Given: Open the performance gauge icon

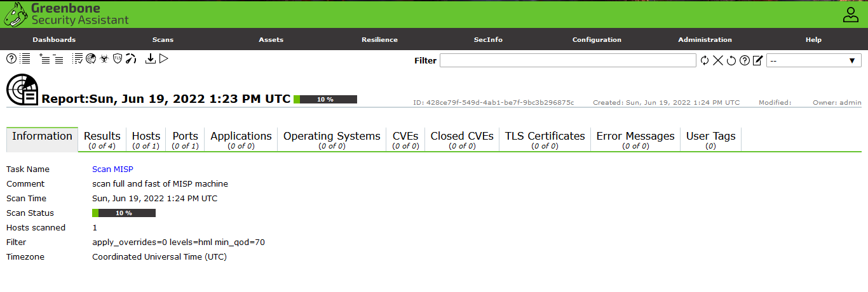Looking at the screenshot, I should pos(131,58).
